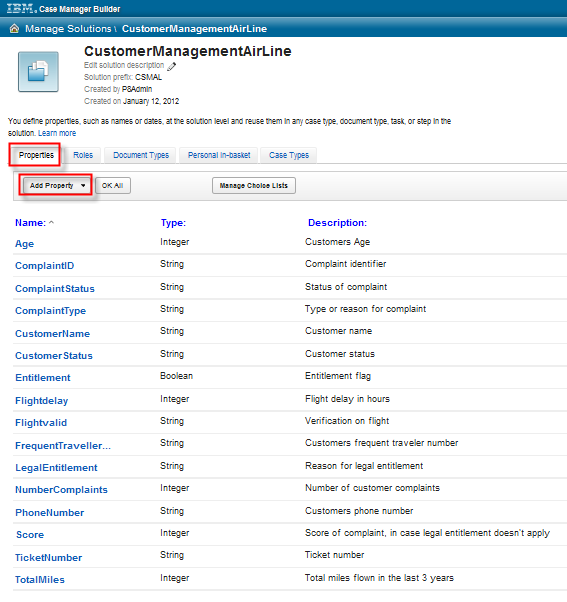Click the Integer type cell for Age
This screenshot has width=567, height=602.
(x=175, y=242)
